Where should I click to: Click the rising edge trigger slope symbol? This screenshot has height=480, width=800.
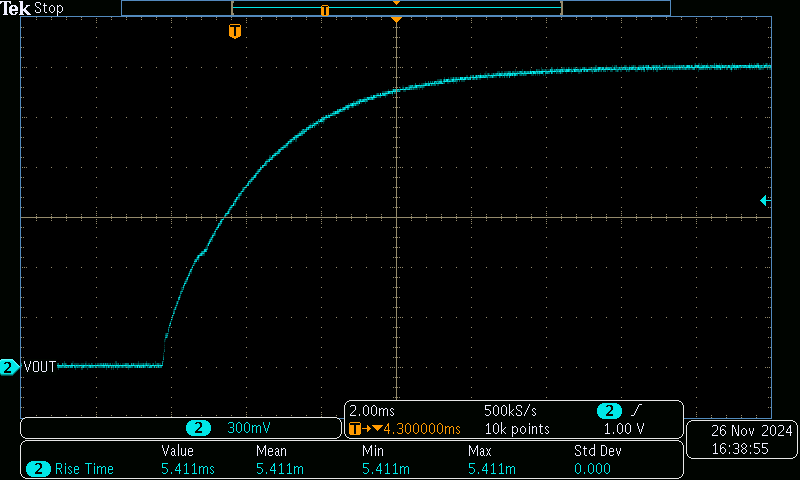pyautogui.click(x=637, y=411)
